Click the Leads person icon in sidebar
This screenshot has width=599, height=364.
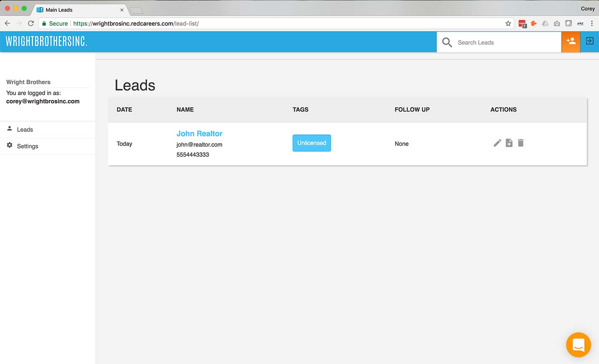click(10, 128)
